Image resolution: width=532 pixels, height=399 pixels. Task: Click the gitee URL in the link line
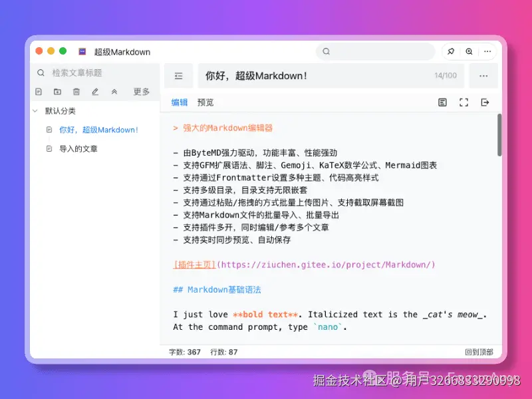[326, 265]
